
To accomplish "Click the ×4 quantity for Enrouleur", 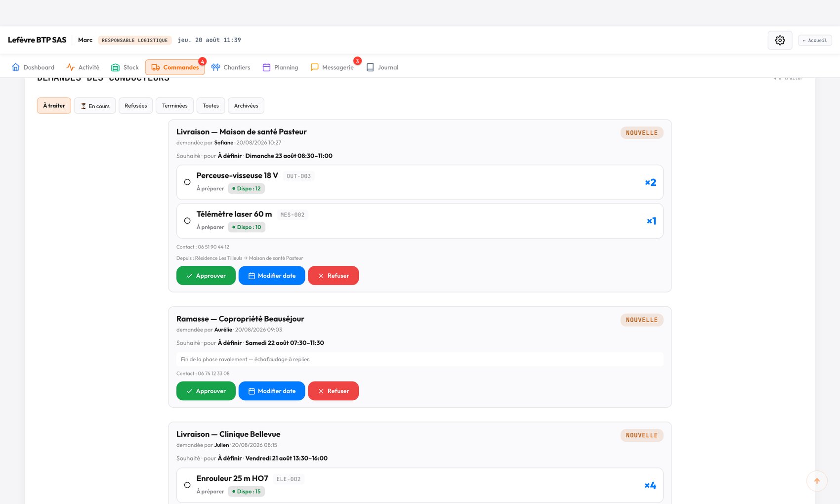I will point(650,485).
